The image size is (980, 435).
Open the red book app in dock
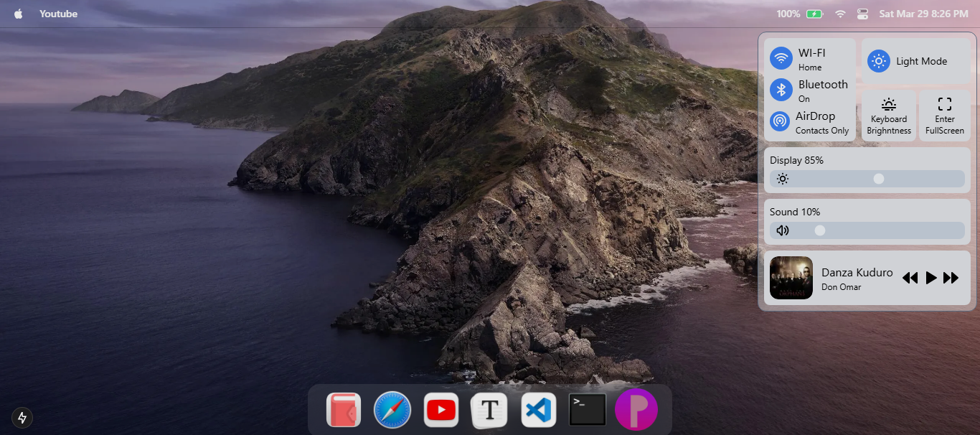344,410
